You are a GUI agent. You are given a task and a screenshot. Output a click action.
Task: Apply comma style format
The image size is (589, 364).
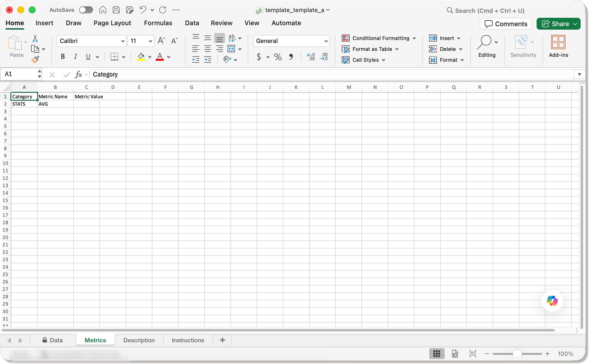click(x=291, y=57)
